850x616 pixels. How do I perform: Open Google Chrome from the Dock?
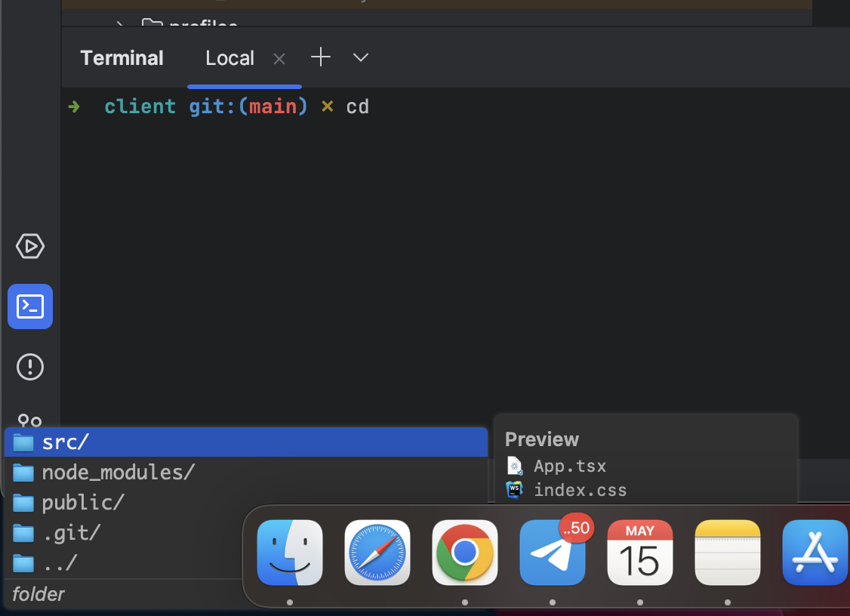pos(465,553)
